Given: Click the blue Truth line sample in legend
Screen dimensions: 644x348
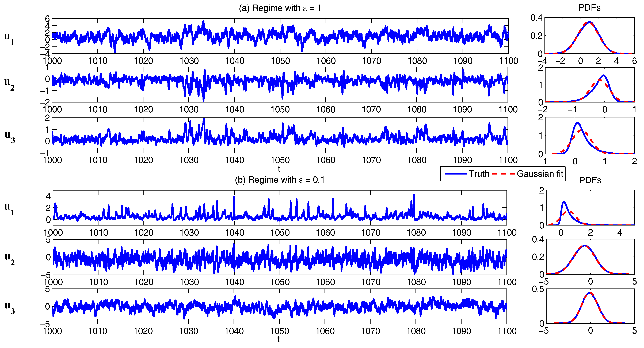Looking at the screenshot, I should [x=455, y=173].
